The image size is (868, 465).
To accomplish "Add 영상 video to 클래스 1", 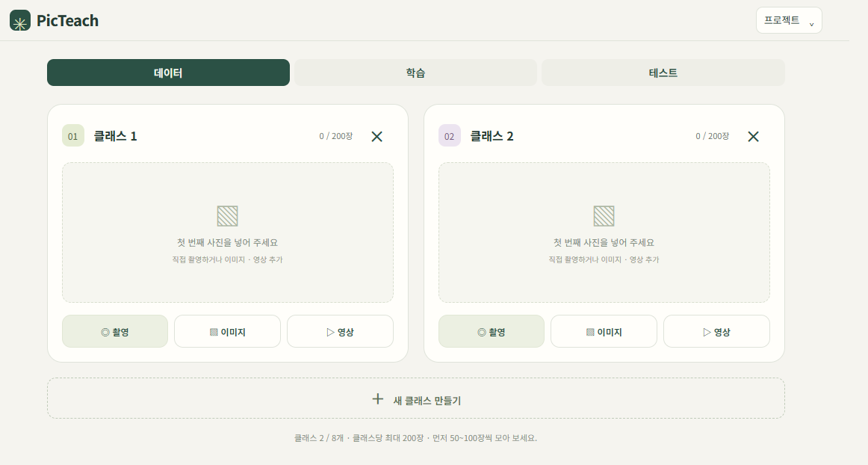I will point(341,331).
